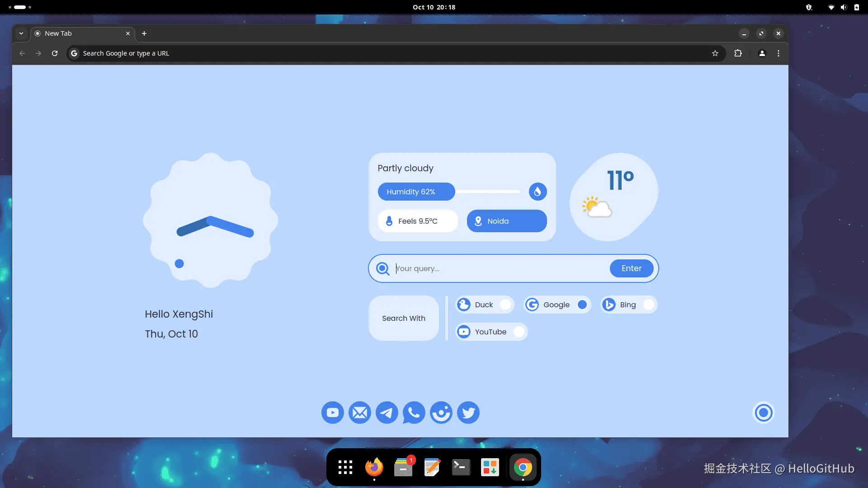The height and width of the screenshot is (488, 868).
Task: Open the Telegram shortcut icon
Action: [387, 413]
